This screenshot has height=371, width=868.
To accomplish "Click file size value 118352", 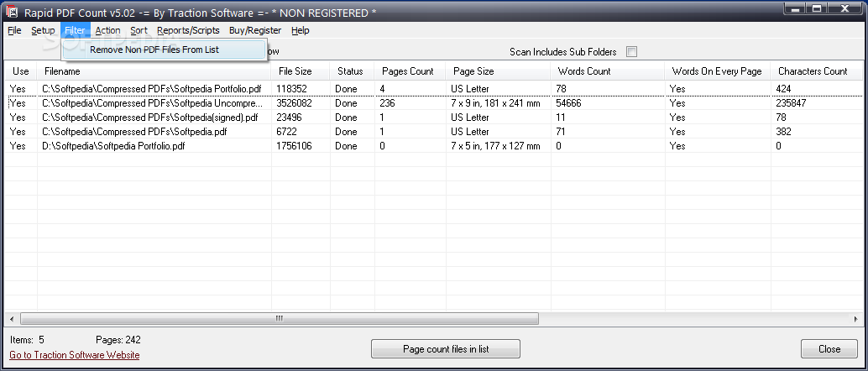I will (x=292, y=89).
